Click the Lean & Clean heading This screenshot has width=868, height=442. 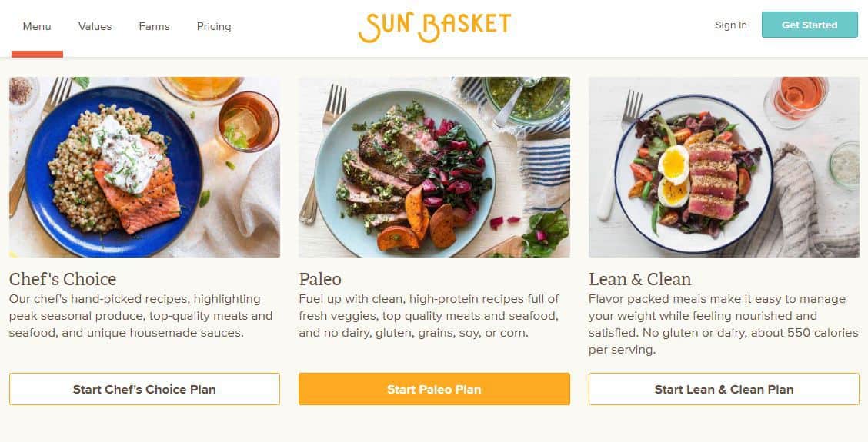click(639, 278)
